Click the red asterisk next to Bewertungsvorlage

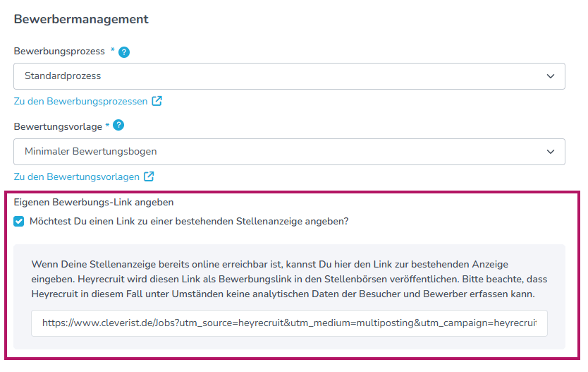[107, 126]
